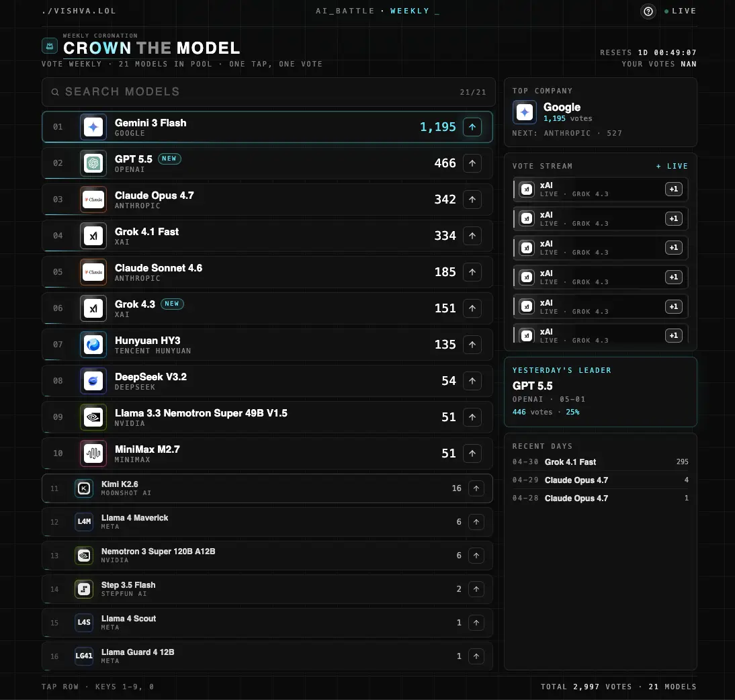The width and height of the screenshot is (735, 700).
Task: Click the NEW badge next to GPT 5.5
Action: [169, 159]
